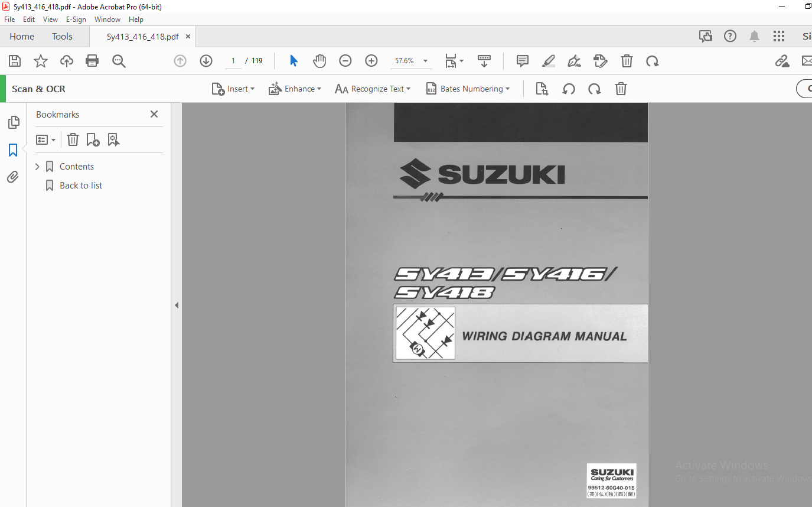Select the Contents bookmark
The height and width of the screenshot is (507, 812).
77,167
